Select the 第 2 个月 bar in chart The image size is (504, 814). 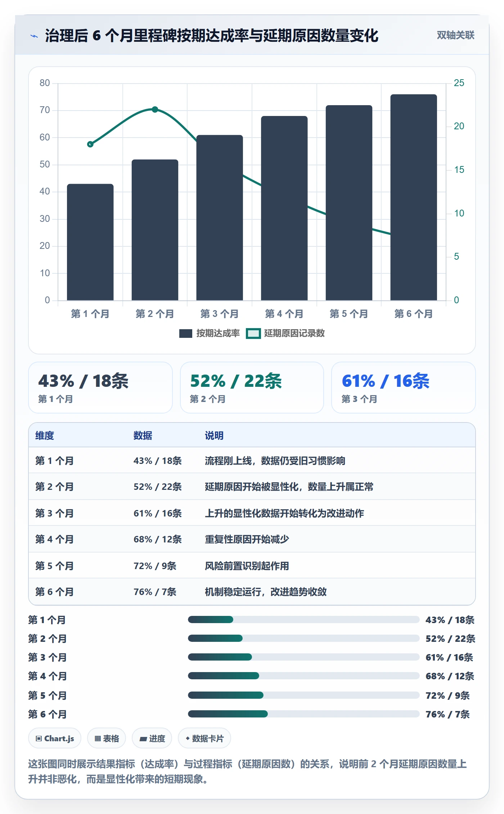(155, 230)
